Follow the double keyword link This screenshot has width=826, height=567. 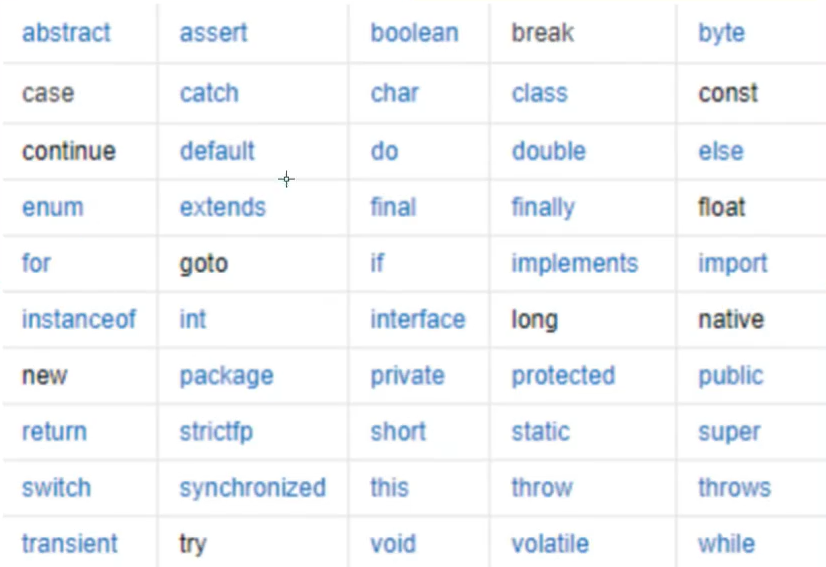pyautogui.click(x=549, y=151)
